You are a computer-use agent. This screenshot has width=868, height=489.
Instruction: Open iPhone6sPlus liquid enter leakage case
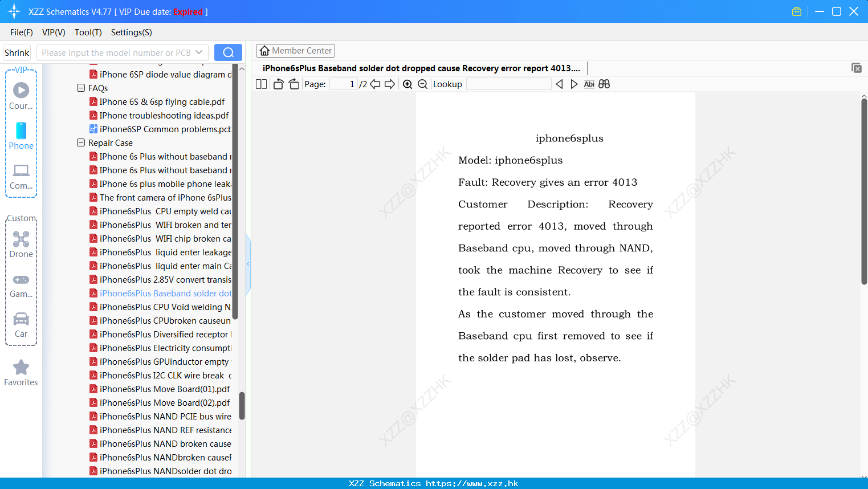coord(161,252)
